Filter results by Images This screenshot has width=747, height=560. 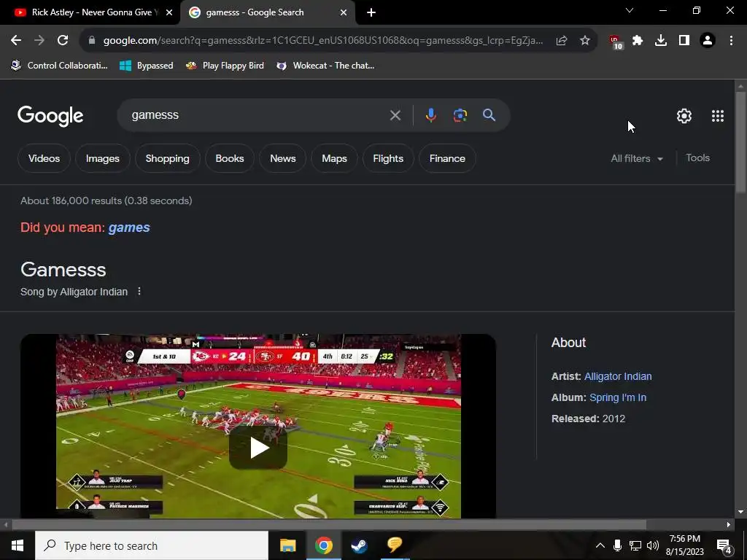pos(102,158)
